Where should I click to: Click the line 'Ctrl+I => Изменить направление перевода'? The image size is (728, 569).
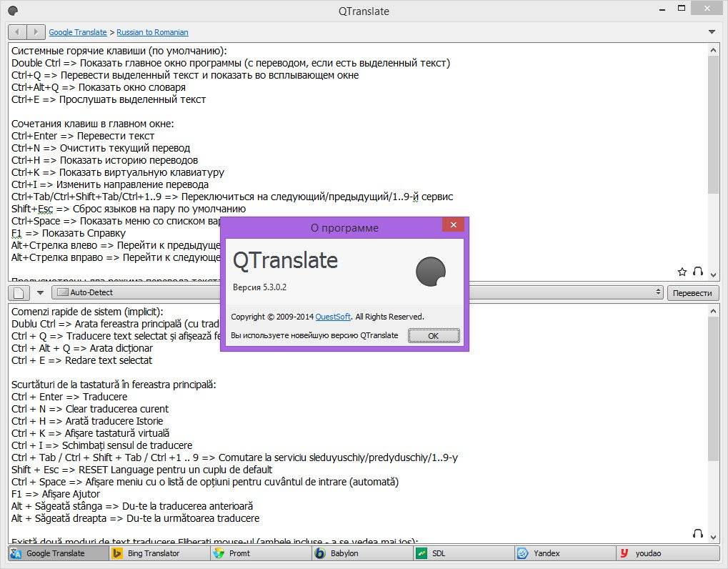point(110,184)
